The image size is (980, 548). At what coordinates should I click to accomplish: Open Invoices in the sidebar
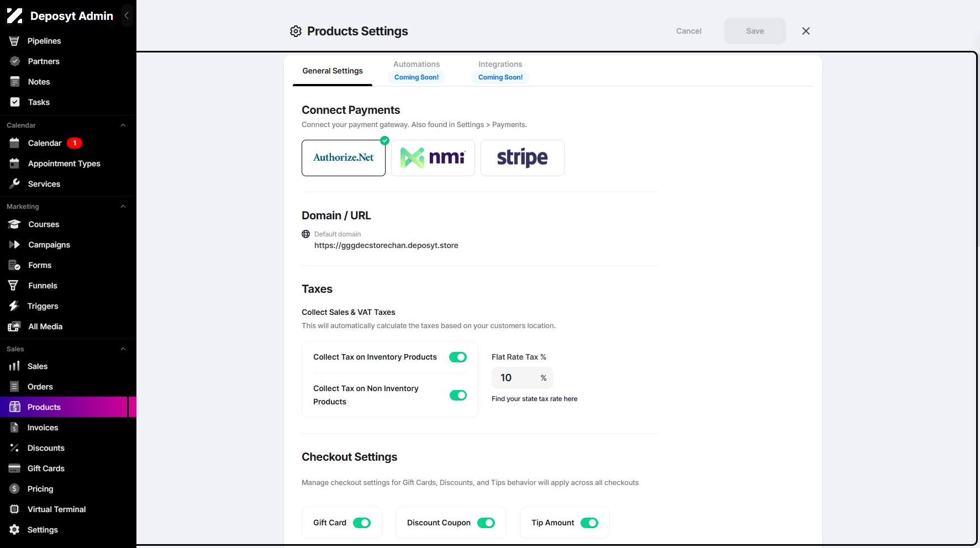coord(64,428)
